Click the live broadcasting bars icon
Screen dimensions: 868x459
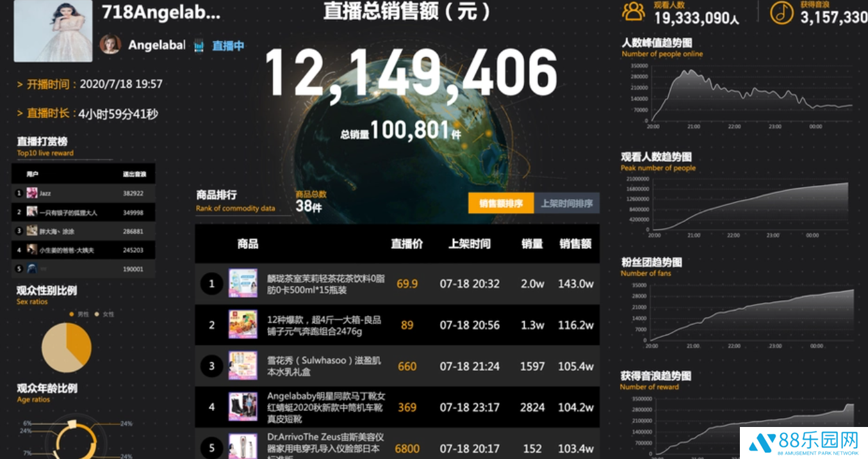pyautogui.click(x=199, y=46)
